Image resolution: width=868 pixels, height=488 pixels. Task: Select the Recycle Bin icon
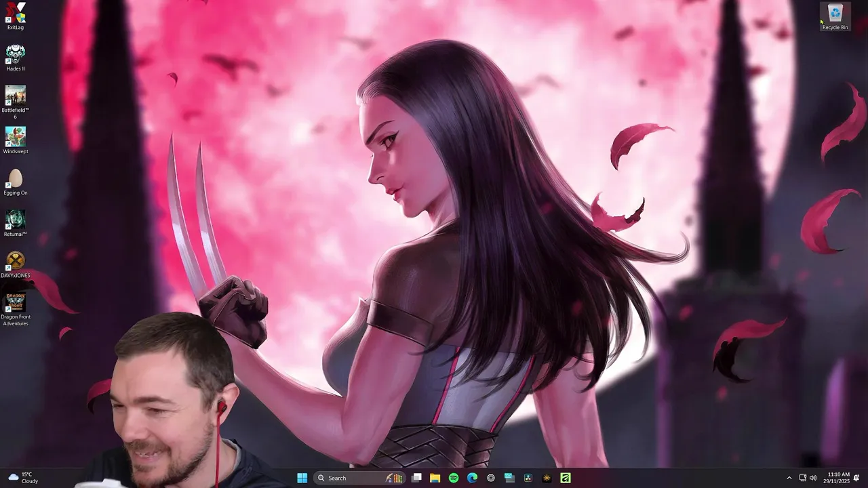click(835, 17)
